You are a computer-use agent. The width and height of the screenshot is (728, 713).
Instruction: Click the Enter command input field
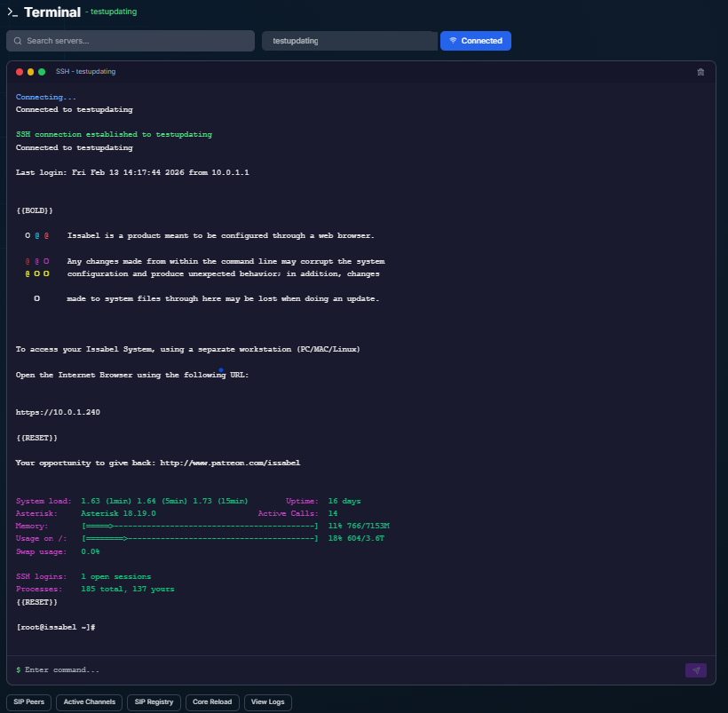click(266, 669)
